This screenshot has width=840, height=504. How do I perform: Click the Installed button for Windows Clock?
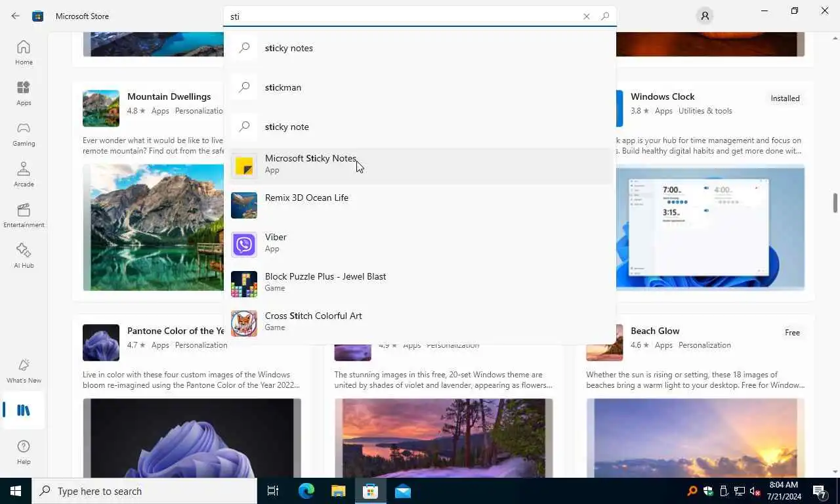click(x=785, y=98)
